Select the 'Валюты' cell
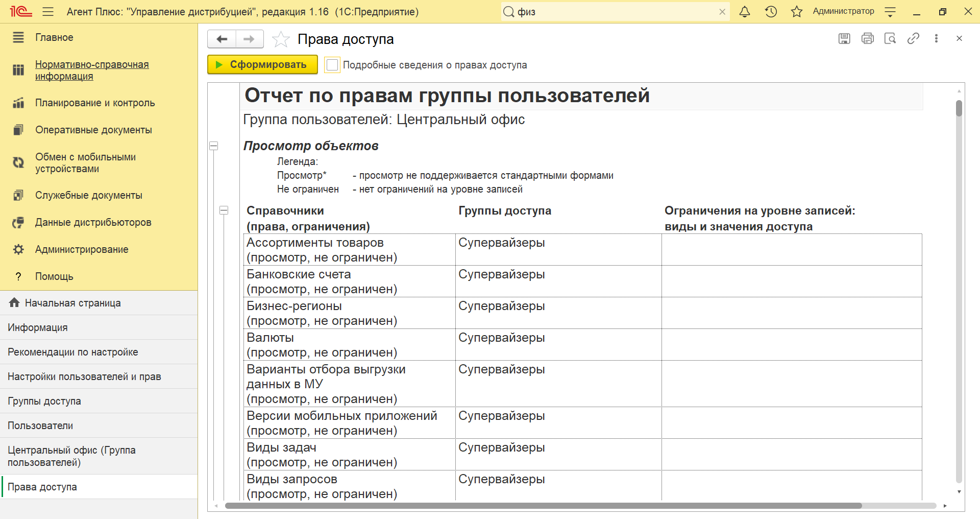 coord(350,345)
